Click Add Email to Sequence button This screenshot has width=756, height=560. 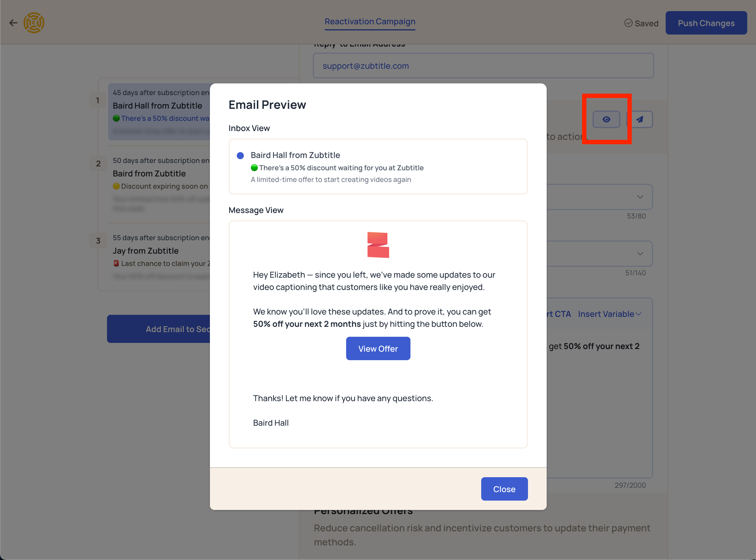tap(159, 329)
